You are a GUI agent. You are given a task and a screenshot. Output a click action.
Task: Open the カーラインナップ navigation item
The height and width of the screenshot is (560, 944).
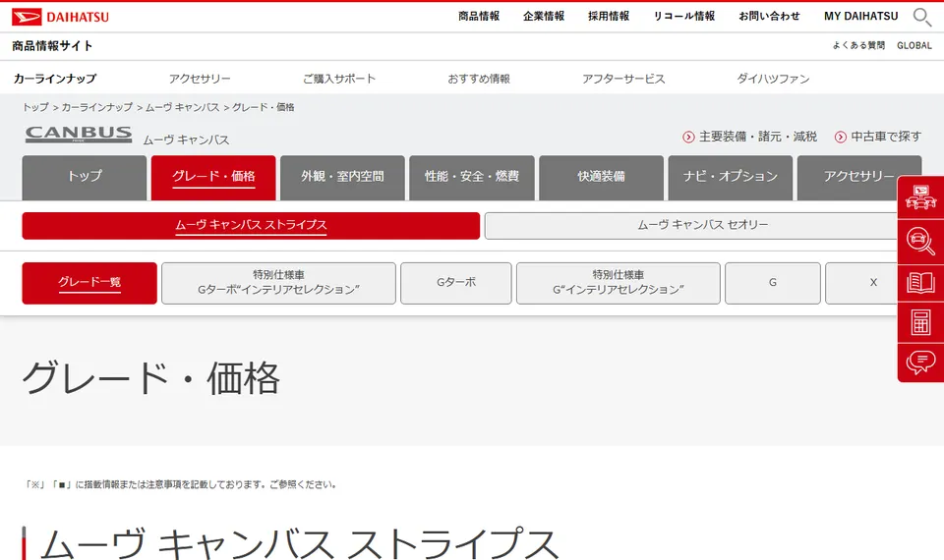55,79
